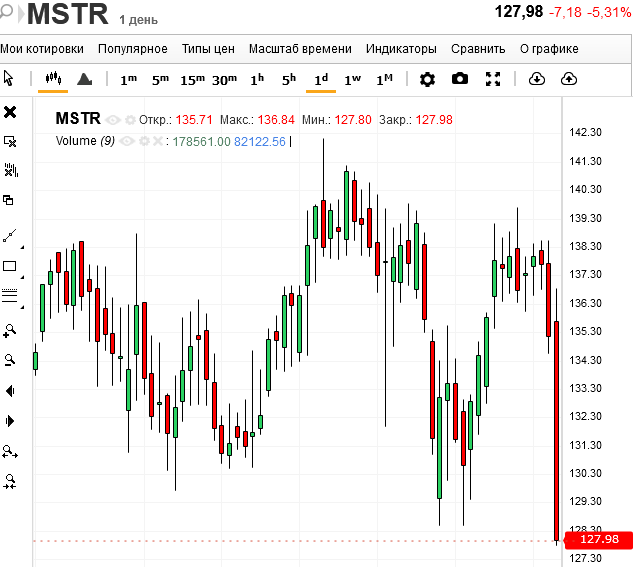
Task: Open the О графике menu
Action: pos(549,49)
